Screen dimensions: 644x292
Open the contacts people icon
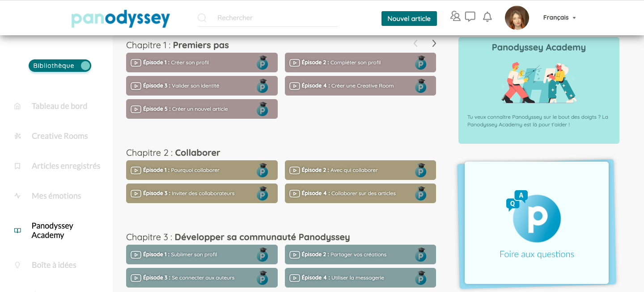[x=455, y=17]
